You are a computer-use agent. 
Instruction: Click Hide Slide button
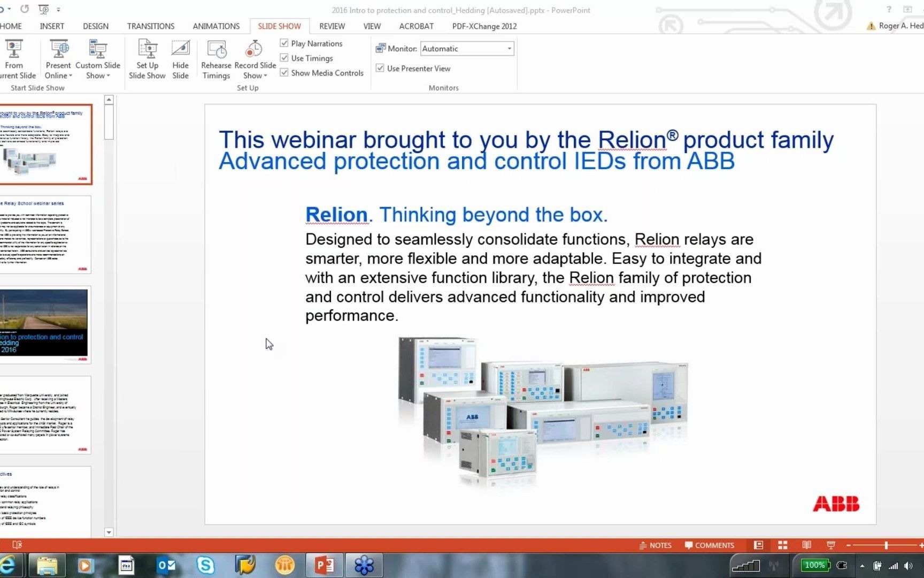point(180,59)
